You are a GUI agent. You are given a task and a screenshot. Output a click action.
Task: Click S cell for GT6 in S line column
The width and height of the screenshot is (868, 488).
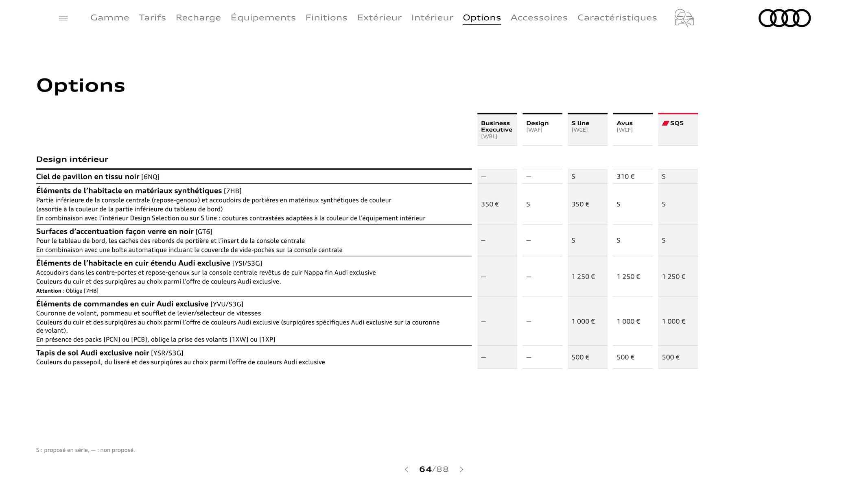tap(588, 240)
